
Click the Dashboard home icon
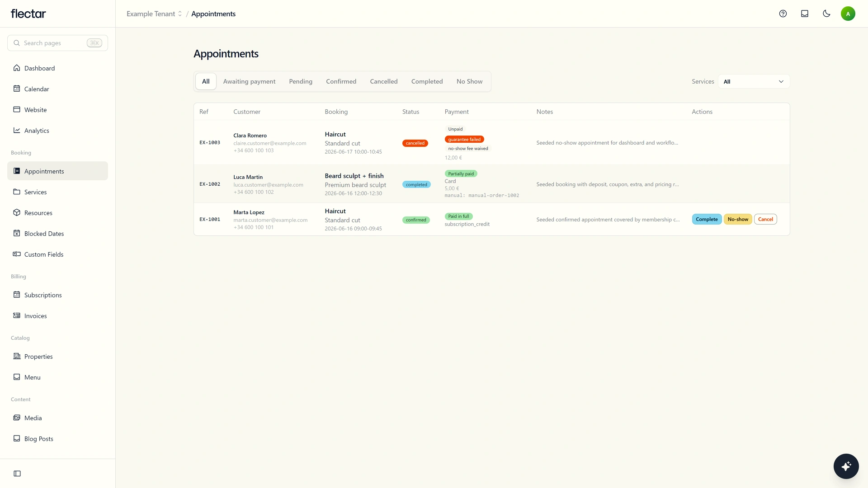click(17, 68)
